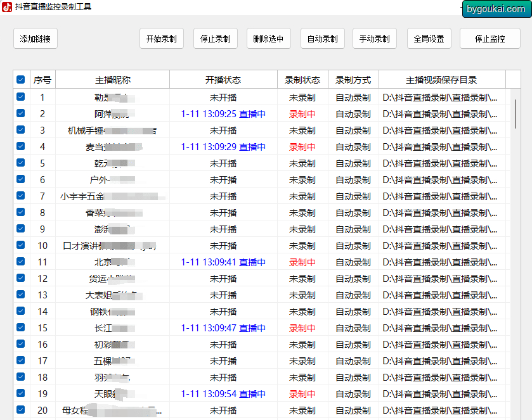Switch to 自动录制 mode button
This screenshot has height=420, width=532.
(323, 39)
